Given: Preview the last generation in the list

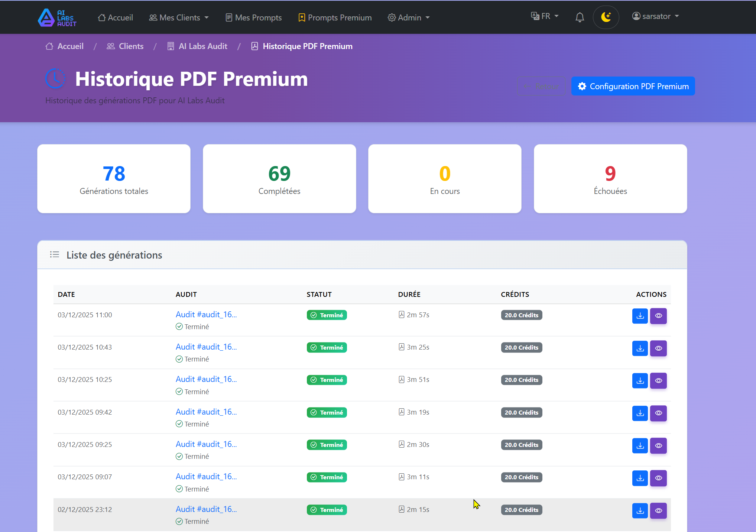Looking at the screenshot, I should point(658,510).
